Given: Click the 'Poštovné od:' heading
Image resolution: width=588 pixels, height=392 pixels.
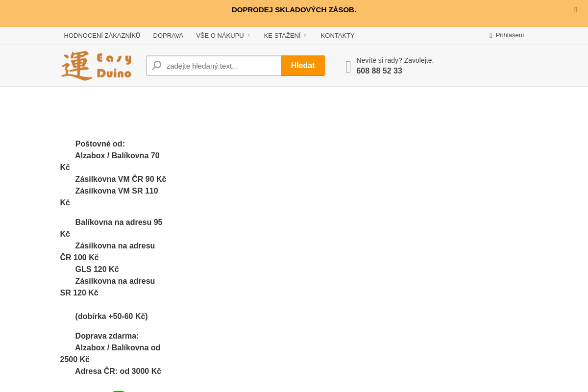Looking at the screenshot, I should click(100, 144).
